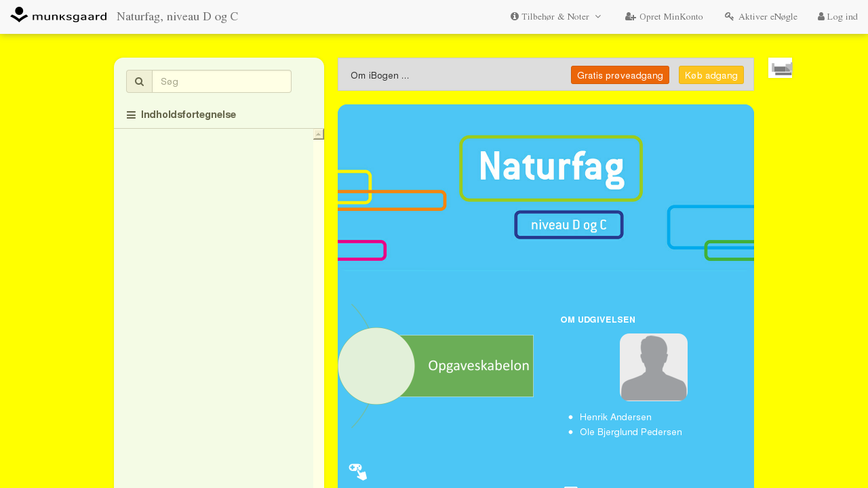The image size is (868, 488).
Task: Click the bed icon at top right
Action: coord(781,68)
